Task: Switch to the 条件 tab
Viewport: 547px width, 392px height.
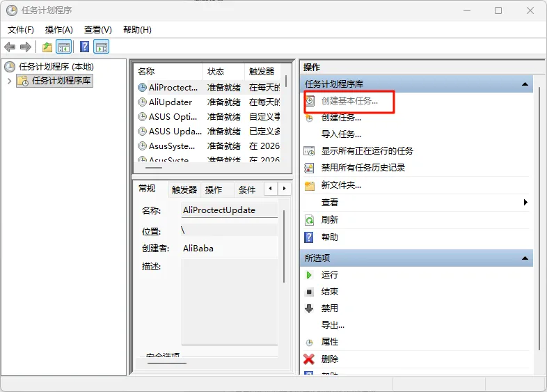Action: 247,190
